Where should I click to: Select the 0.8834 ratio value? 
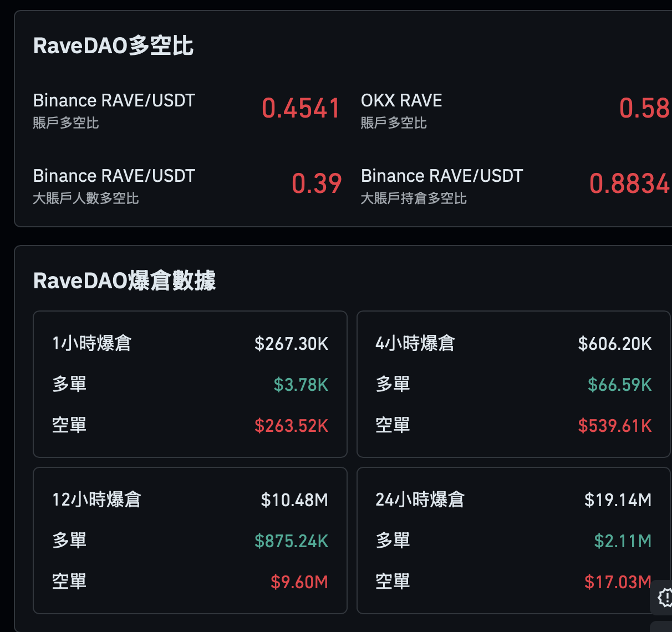pyautogui.click(x=629, y=184)
